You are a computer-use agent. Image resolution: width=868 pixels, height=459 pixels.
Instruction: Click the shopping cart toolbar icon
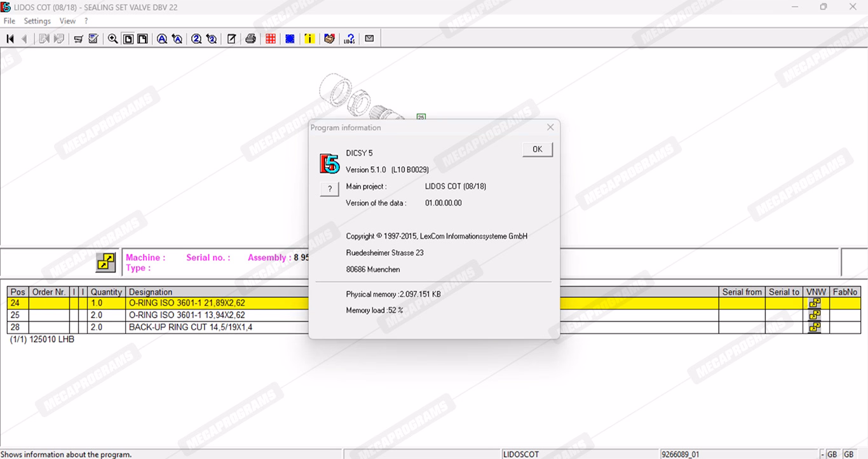[78, 39]
